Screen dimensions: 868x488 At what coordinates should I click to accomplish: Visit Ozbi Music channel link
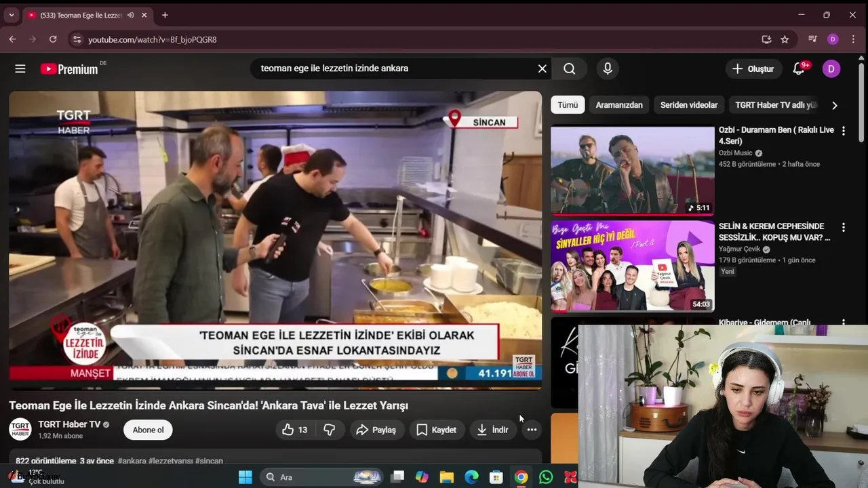(736, 153)
